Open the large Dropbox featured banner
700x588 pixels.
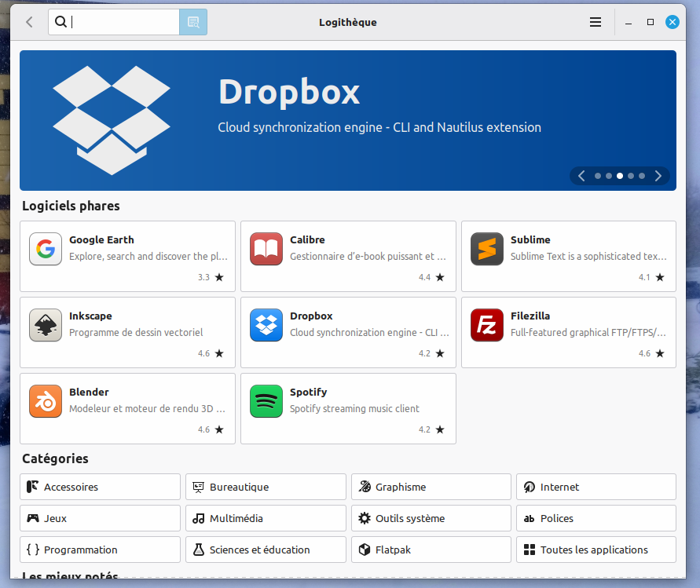pos(347,110)
